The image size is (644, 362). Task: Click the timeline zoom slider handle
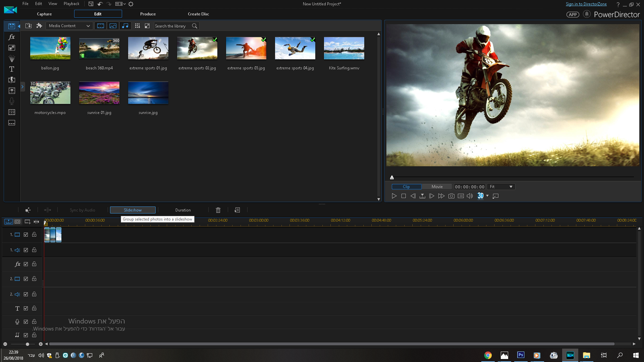[28, 344]
